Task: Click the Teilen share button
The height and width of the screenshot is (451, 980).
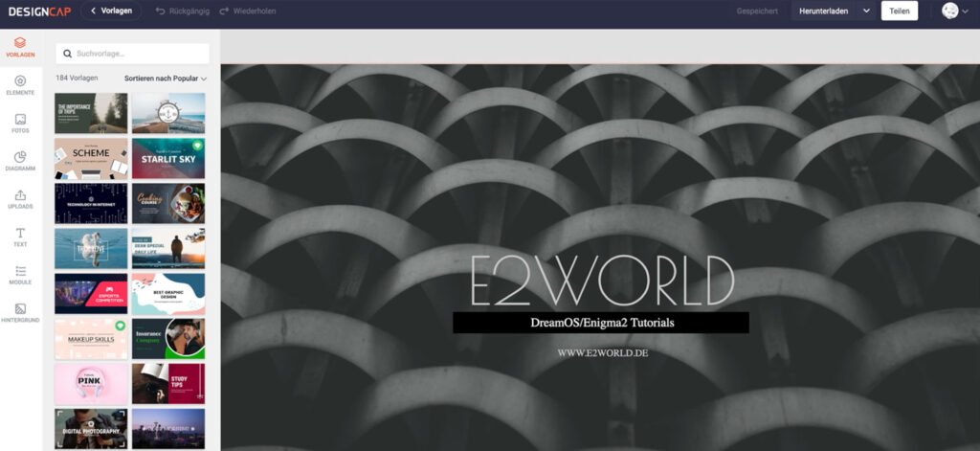Action: pyautogui.click(x=899, y=11)
